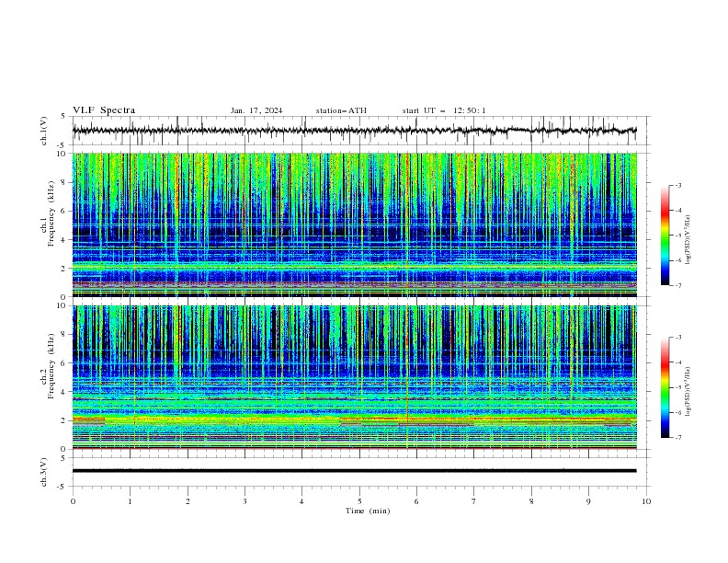Click inside the ch.1 frequency spectrogram

tap(354, 224)
